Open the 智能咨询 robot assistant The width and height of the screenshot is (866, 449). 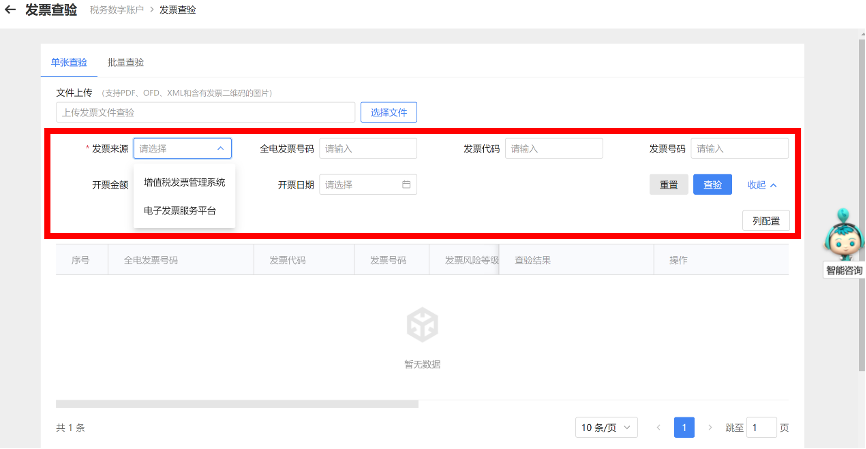pos(843,242)
